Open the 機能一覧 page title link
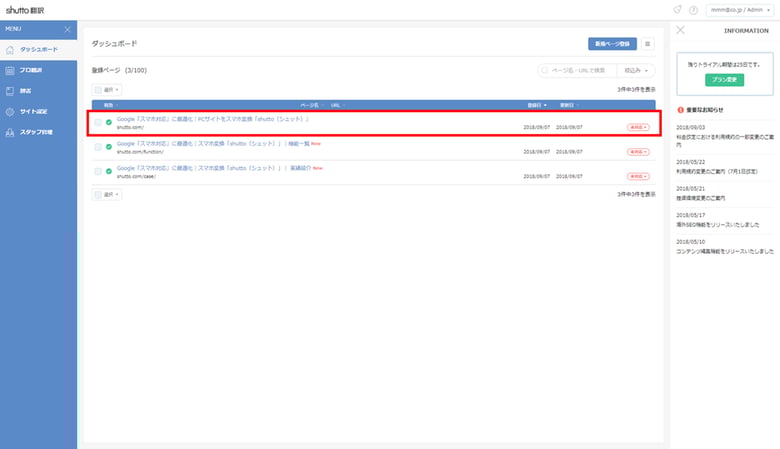This screenshot has height=449, width=780. (x=213, y=144)
